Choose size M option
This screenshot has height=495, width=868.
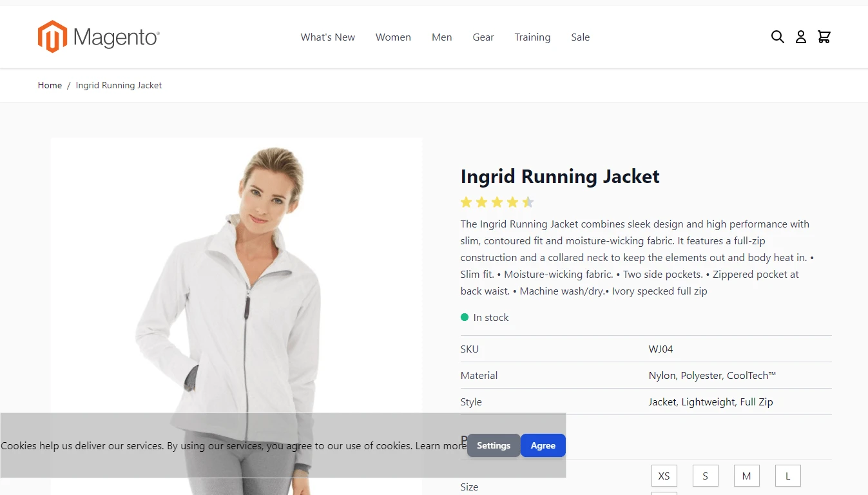[x=746, y=476]
